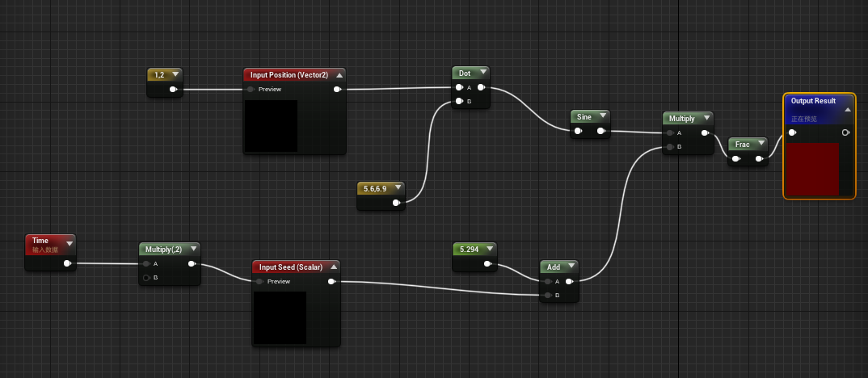Click the '输入数据' subtitle on Time node

(x=44, y=250)
